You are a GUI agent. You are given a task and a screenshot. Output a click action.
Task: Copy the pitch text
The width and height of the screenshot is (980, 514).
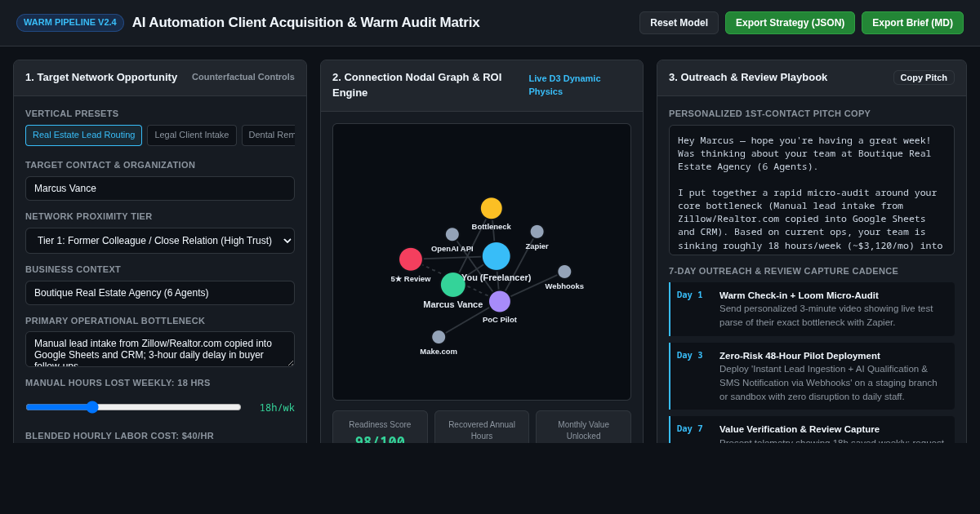point(924,78)
